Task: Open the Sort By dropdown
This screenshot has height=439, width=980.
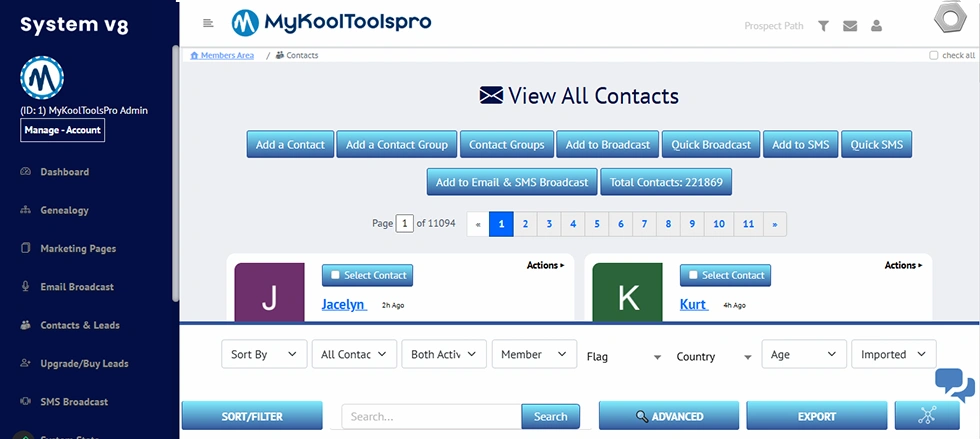Action: 264,354
